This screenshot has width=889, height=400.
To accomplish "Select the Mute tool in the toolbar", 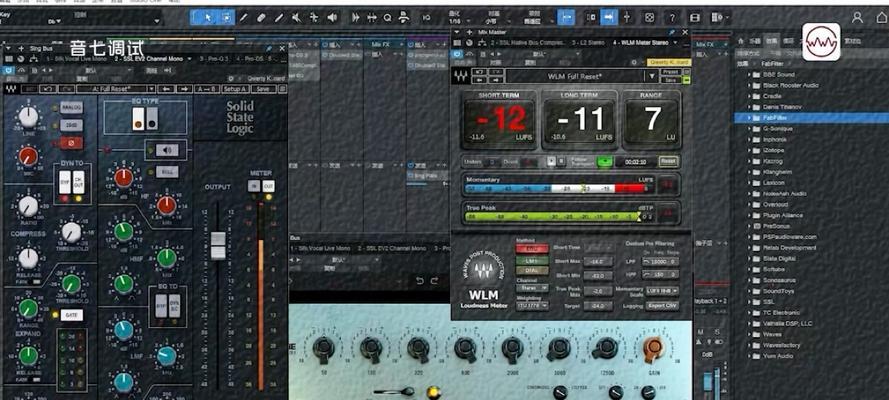I will point(297,18).
